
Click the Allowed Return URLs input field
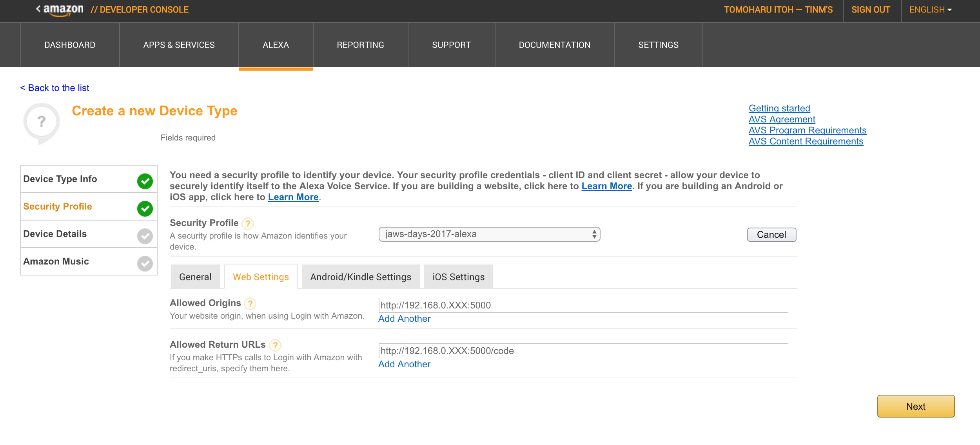tap(583, 351)
